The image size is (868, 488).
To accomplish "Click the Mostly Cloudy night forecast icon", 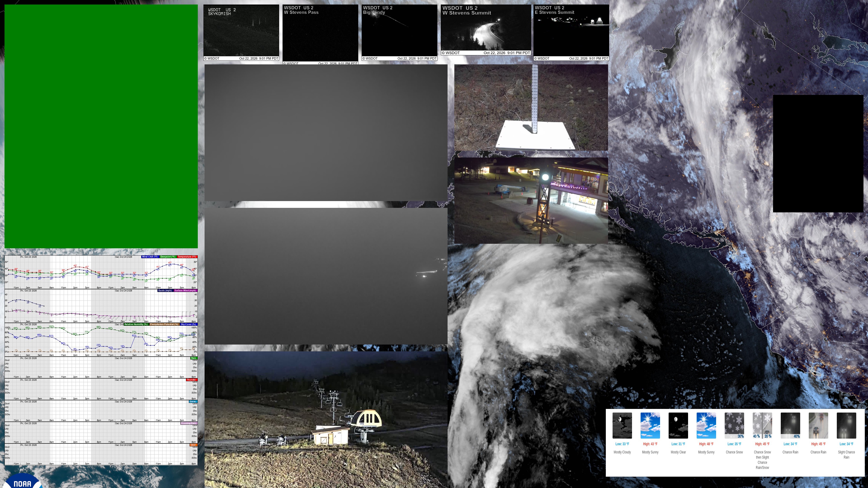I will pos(622,425).
